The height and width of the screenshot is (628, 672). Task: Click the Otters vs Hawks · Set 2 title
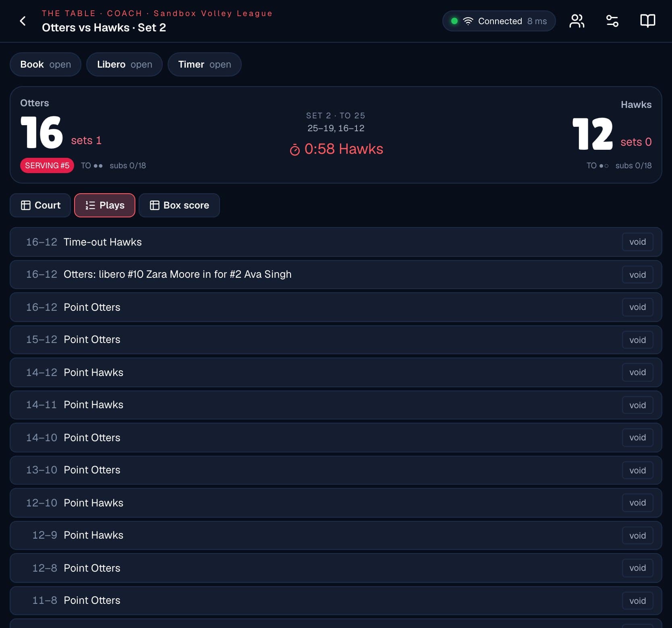point(104,27)
